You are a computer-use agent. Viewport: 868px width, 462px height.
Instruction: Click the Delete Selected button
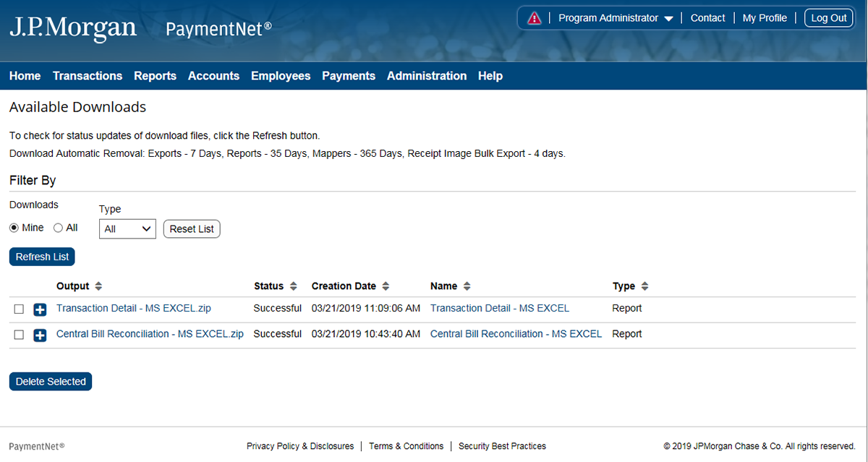[x=51, y=382]
